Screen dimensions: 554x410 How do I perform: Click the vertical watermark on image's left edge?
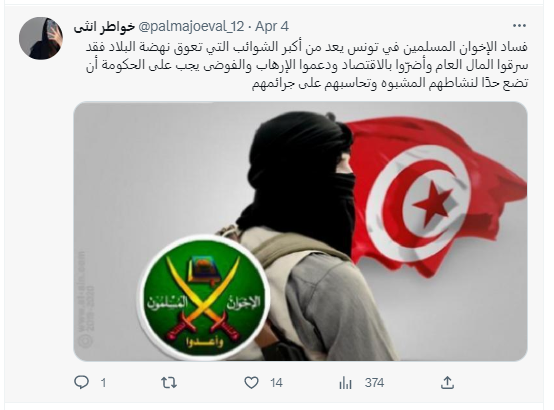(x=85, y=299)
